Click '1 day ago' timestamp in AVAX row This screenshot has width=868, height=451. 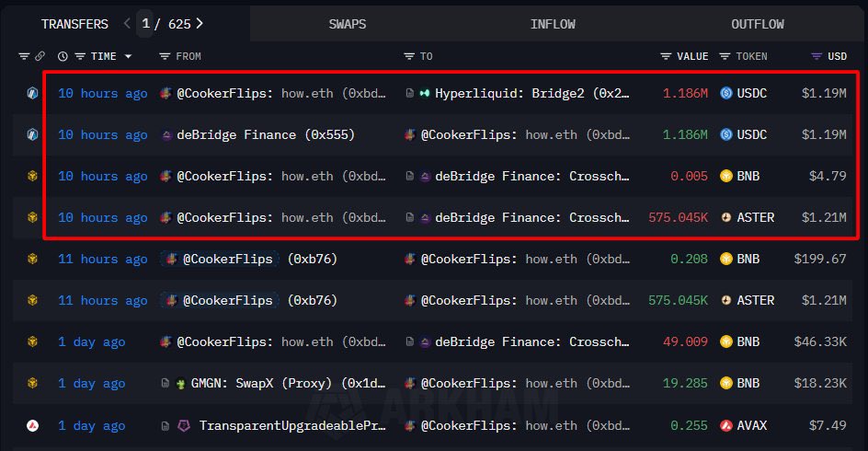92,425
